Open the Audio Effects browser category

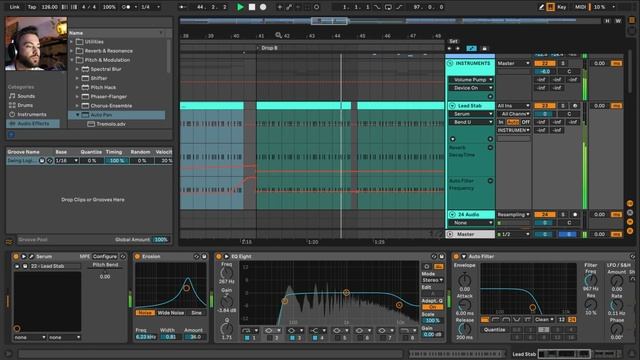point(33,123)
